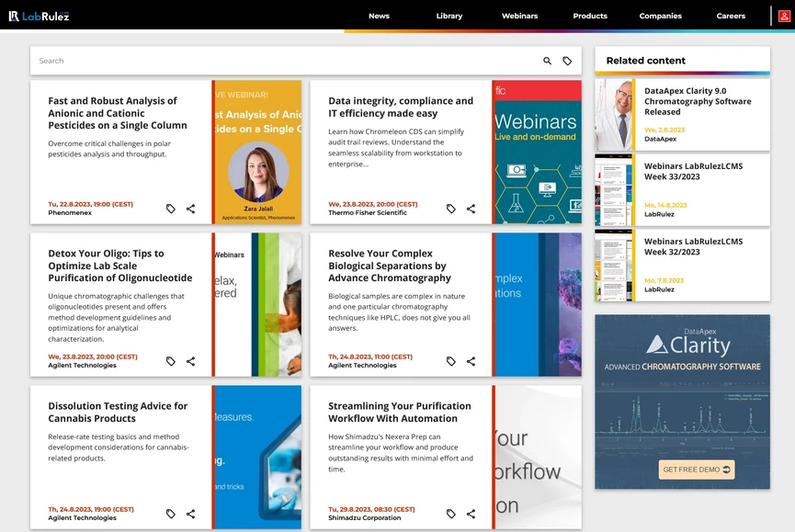Tag the Data integrity webinar card

click(451, 209)
